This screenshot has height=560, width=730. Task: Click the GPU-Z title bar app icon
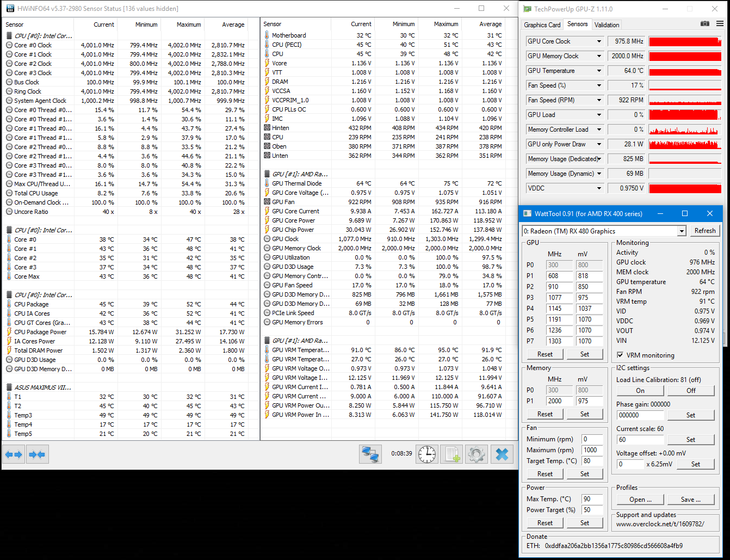[527, 9]
